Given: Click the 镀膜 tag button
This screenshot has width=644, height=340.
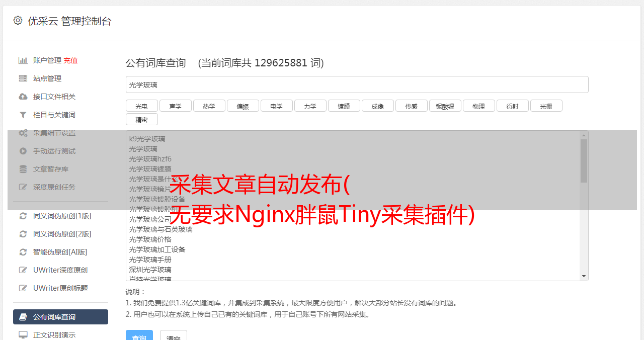Looking at the screenshot, I should [344, 106].
